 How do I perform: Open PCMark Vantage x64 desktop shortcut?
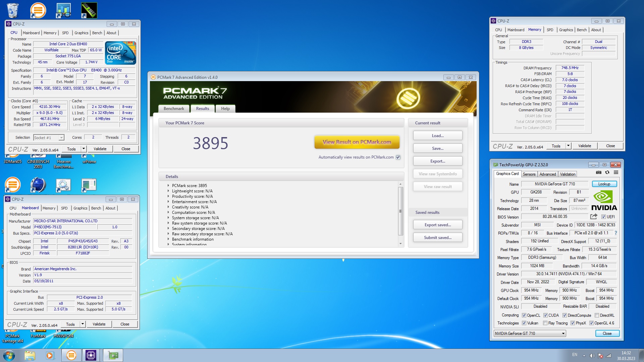(x=12, y=336)
